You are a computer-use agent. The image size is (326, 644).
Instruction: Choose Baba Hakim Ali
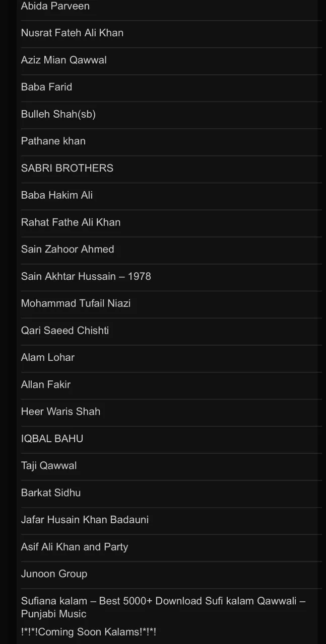(x=57, y=195)
